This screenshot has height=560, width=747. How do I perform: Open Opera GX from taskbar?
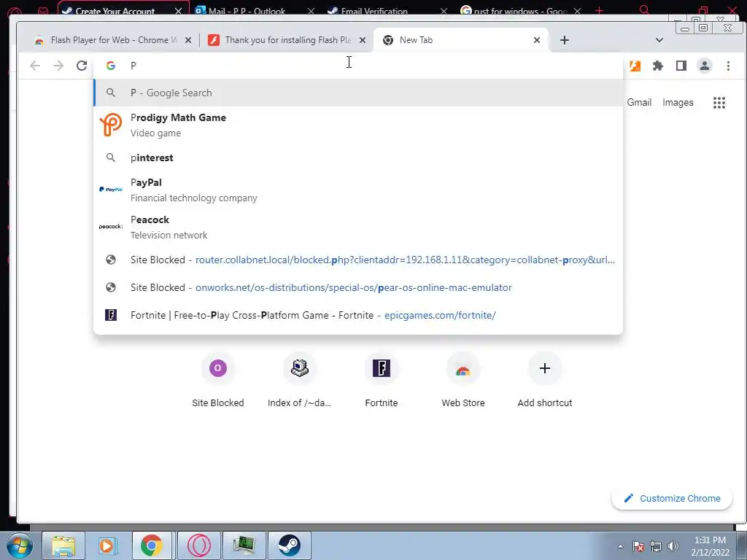coord(198,545)
